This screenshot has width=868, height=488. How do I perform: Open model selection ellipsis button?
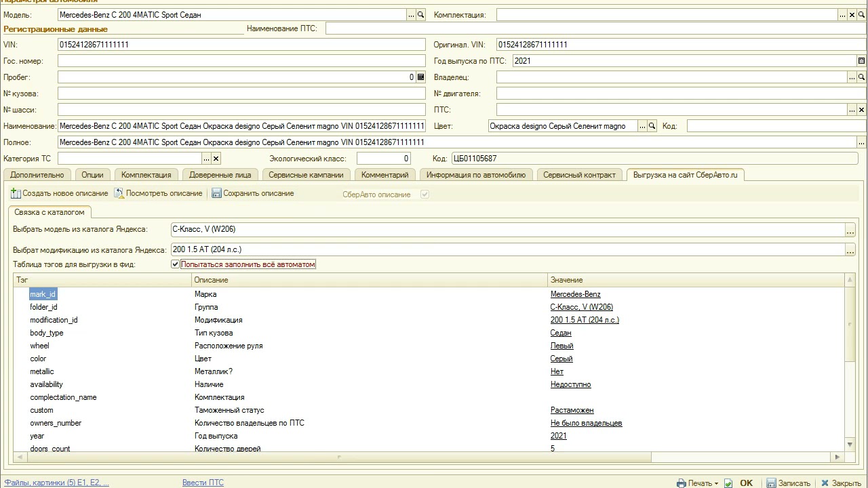pos(411,14)
